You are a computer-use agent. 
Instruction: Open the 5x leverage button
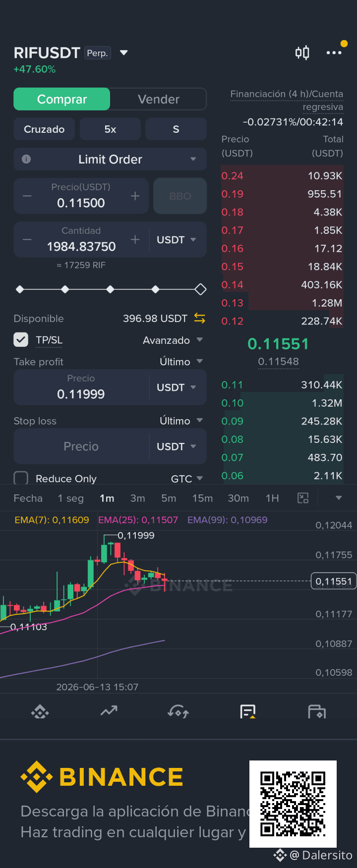click(x=110, y=129)
